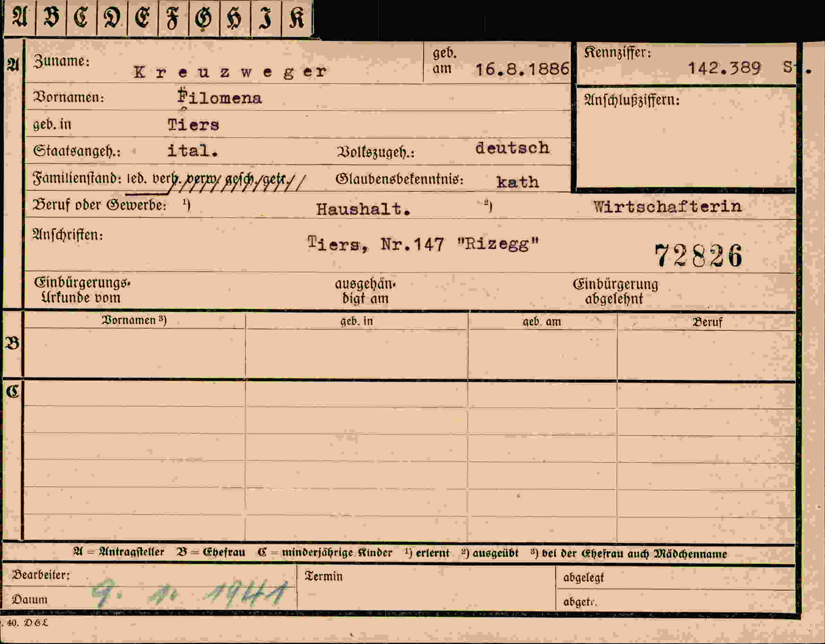Viewport: 825px width, 644px height.
Task: Click the Termin label
Action: coord(324,576)
